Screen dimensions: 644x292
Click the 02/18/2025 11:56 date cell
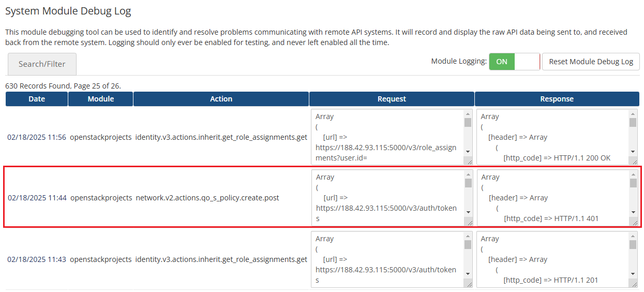37,137
